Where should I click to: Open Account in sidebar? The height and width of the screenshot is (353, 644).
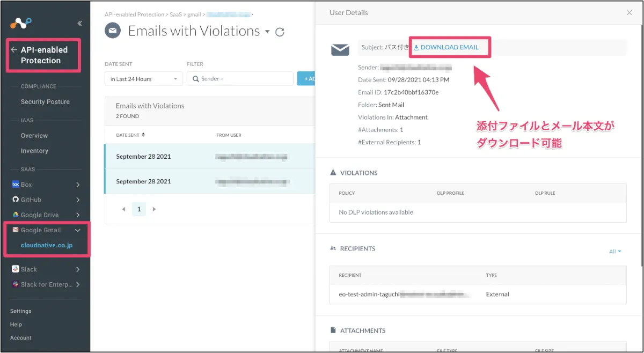21,338
